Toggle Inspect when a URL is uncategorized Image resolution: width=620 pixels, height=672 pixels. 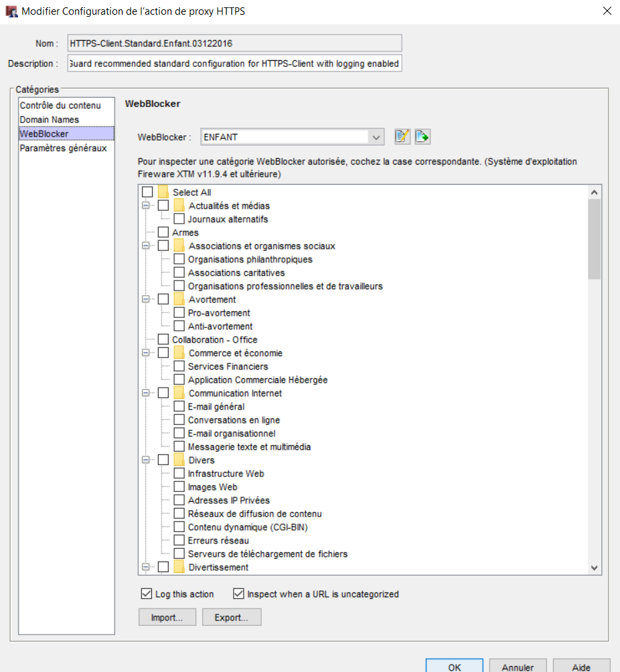(238, 594)
